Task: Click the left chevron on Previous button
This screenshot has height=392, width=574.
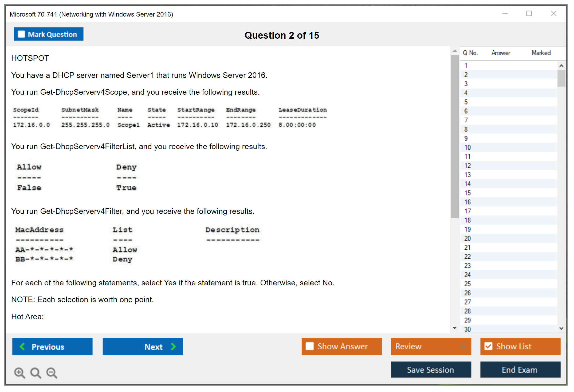Action: coord(22,346)
